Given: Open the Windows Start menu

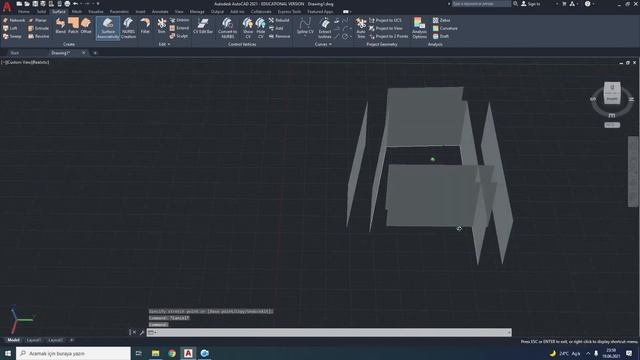Looking at the screenshot, I should [8, 353].
